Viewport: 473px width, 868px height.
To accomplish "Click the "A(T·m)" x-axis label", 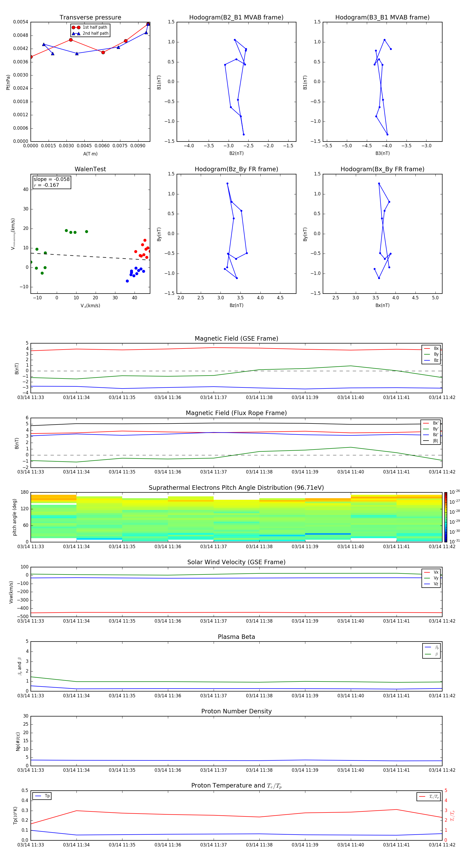I will [90, 154].
